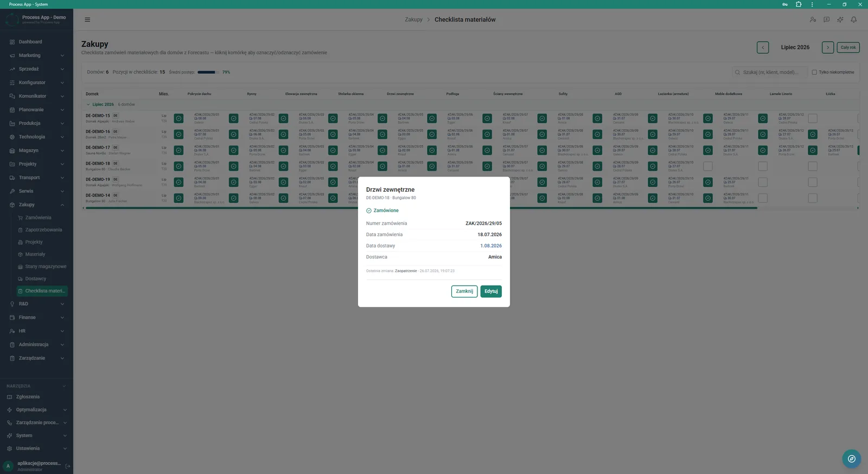Click the Zamówione status check icon in dialog

(x=369, y=211)
